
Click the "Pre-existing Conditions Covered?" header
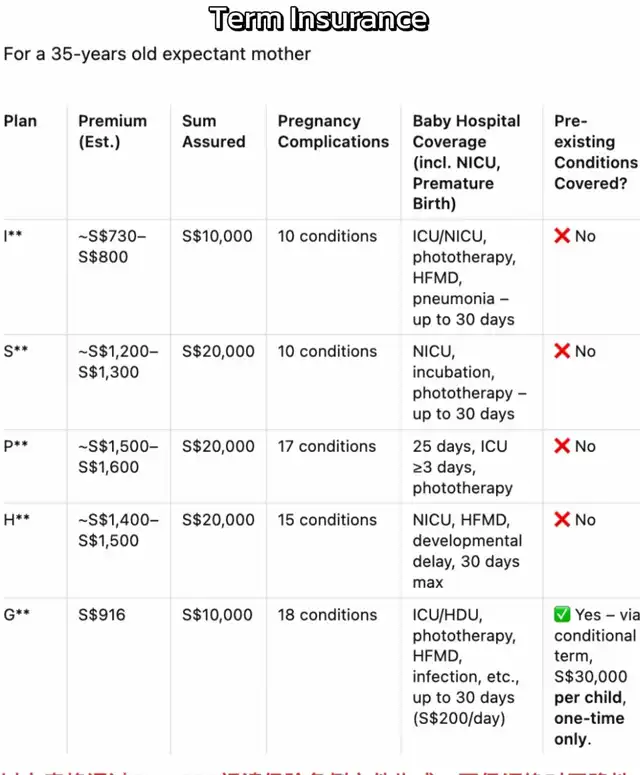click(x=595, y=152)
